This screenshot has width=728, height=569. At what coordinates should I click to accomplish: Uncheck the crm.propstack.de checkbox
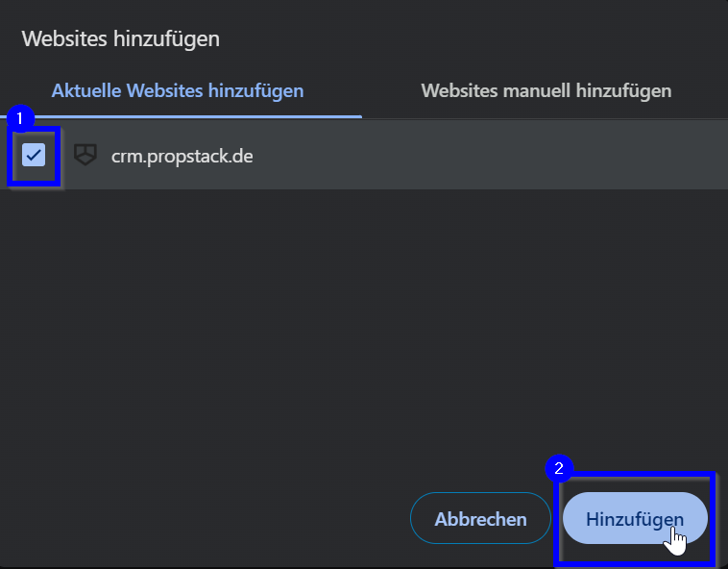pyautogui.click(x=35, y=154)
